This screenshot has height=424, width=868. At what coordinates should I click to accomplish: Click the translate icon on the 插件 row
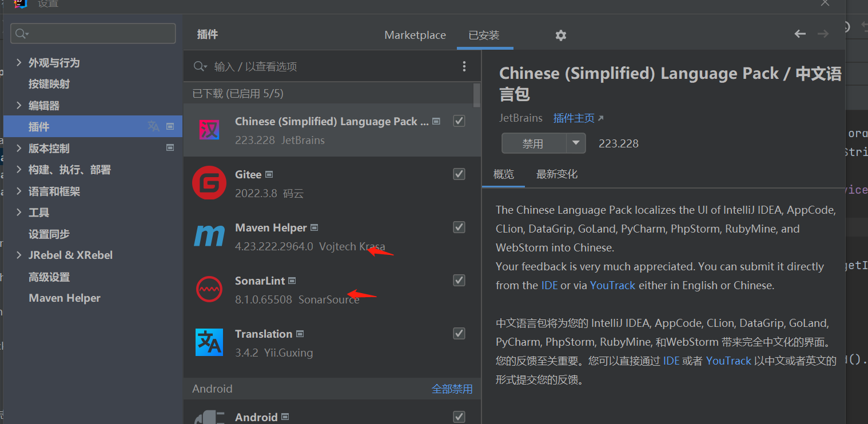point(153,126)
